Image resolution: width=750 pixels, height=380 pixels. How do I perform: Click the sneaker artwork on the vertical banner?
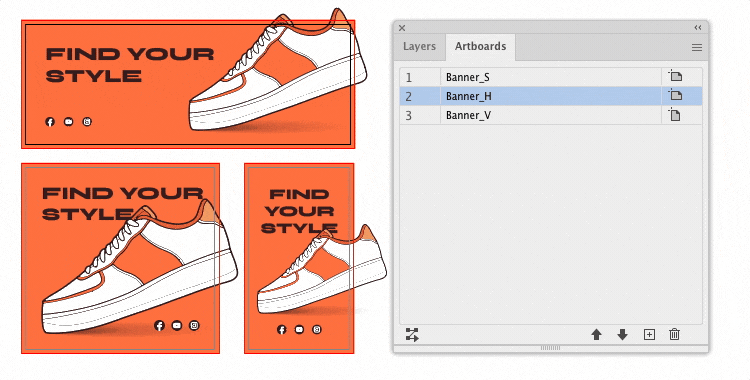[321, 270]
